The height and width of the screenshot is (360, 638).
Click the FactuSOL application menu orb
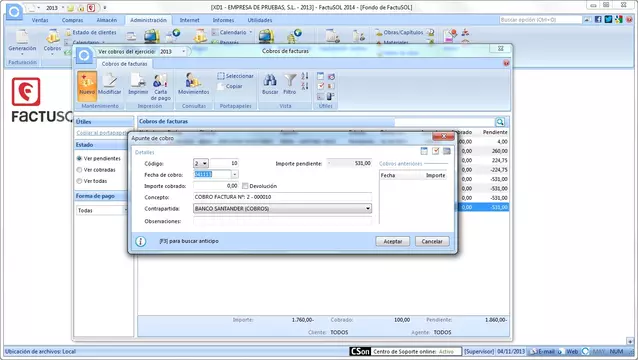pyautogui.click(x=15, y=11)
